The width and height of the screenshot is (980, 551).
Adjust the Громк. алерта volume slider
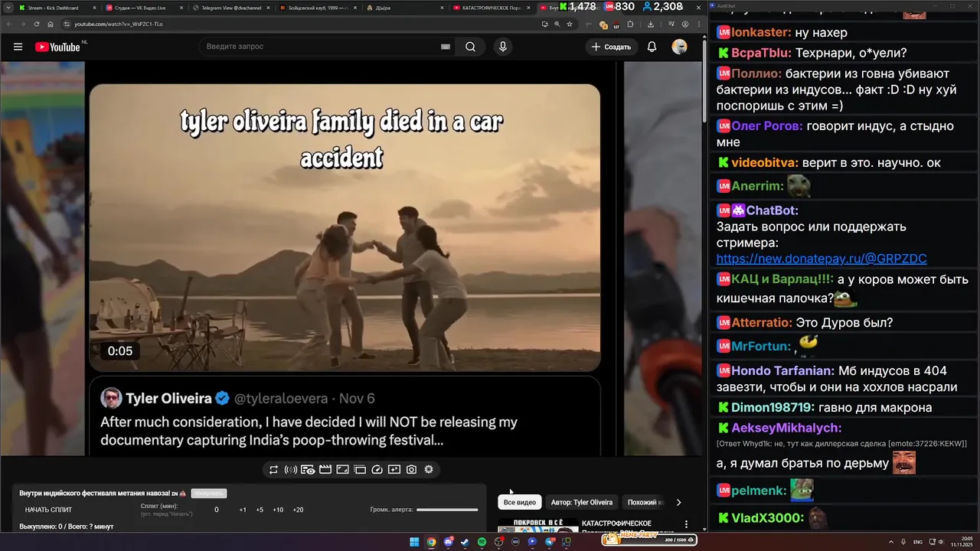(447, 510)
